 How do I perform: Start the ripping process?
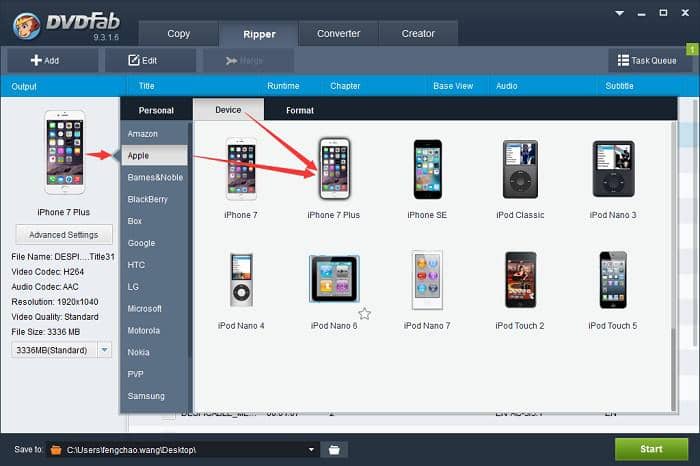click(651, 449)
